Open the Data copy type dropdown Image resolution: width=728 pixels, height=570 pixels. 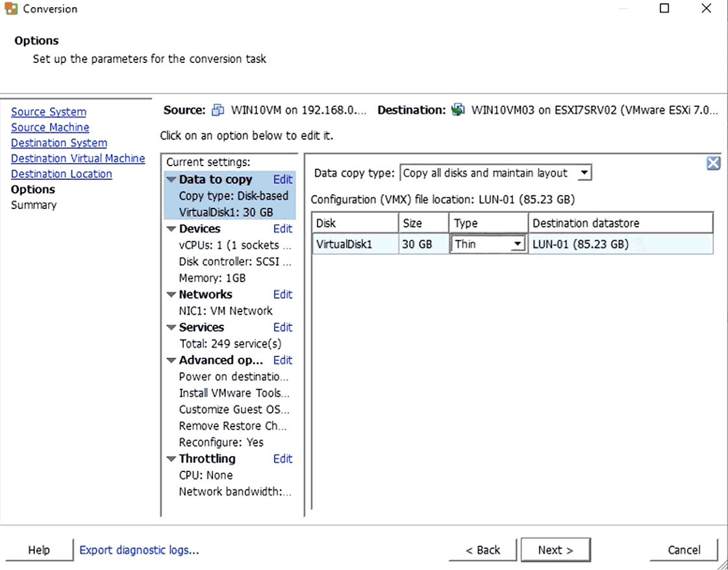point(584,173)
